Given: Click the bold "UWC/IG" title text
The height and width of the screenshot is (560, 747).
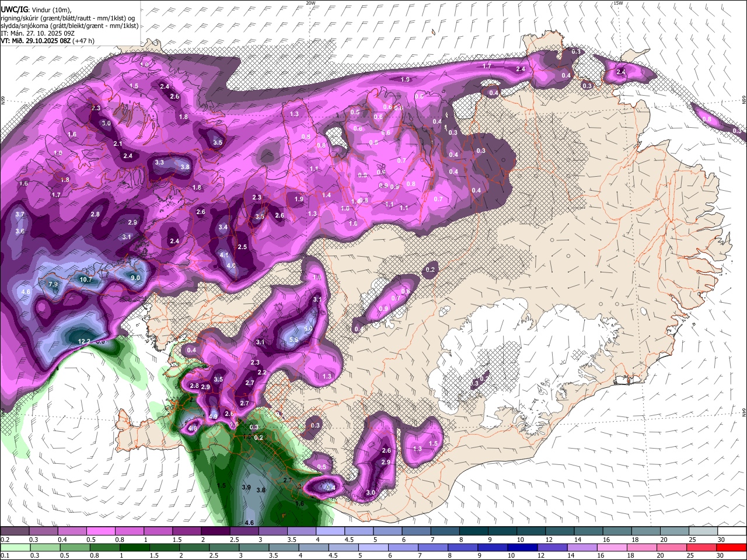Looking at the screenshot, I should coord(14,9).
